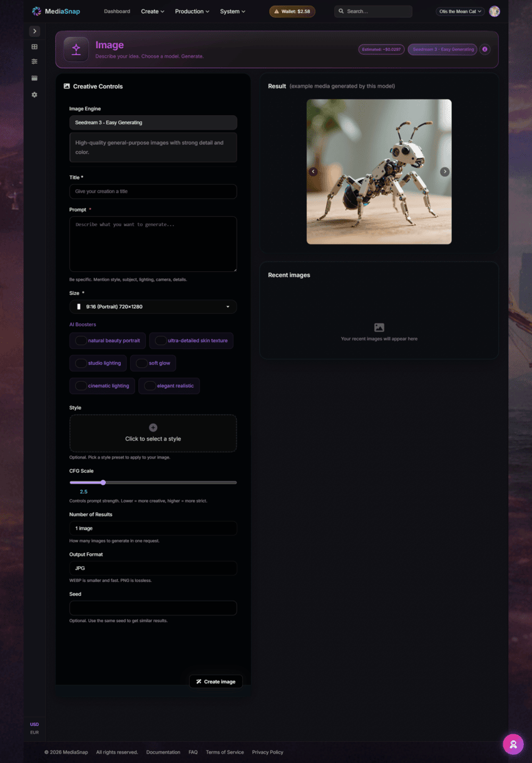Click the Create image button
This screenshot has width=532, height=763.
point(216,682)
